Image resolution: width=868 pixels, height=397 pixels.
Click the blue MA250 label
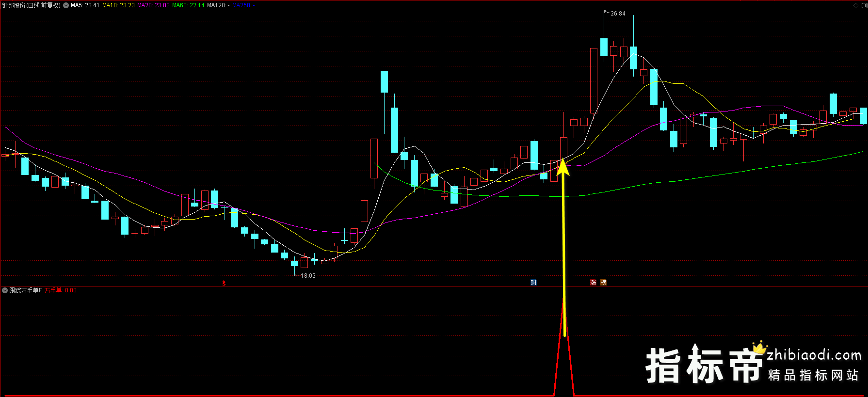tap(241, 5)
